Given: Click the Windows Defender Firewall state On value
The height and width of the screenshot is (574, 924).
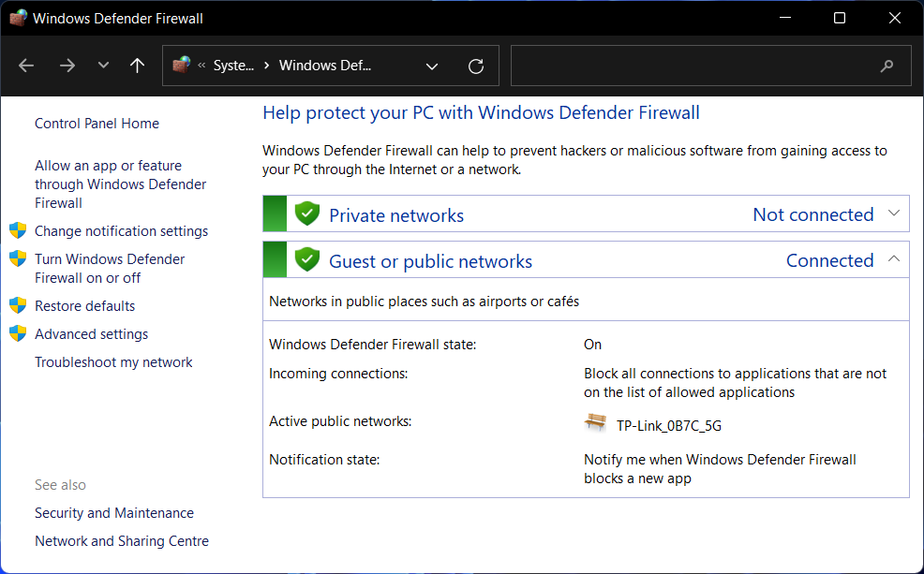Looking at the screenshot, I should [x=592, y=345].
